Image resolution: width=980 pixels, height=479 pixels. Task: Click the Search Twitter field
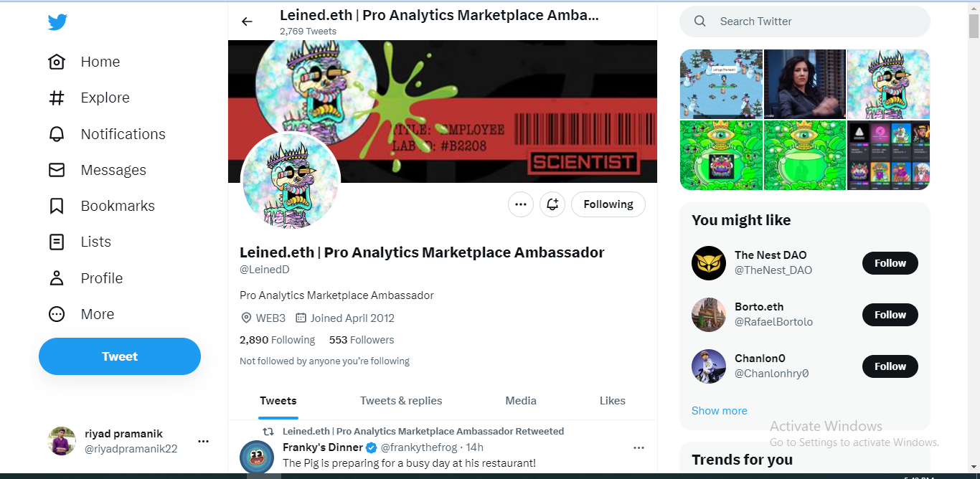[x=805, y=22]
